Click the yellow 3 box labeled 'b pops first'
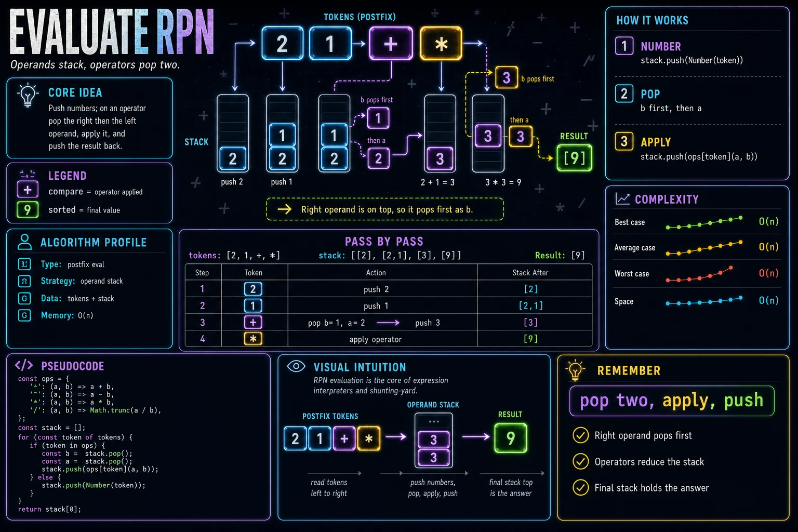Image resolution: width=798 pixels, height=532 pixels. (507, 78)
